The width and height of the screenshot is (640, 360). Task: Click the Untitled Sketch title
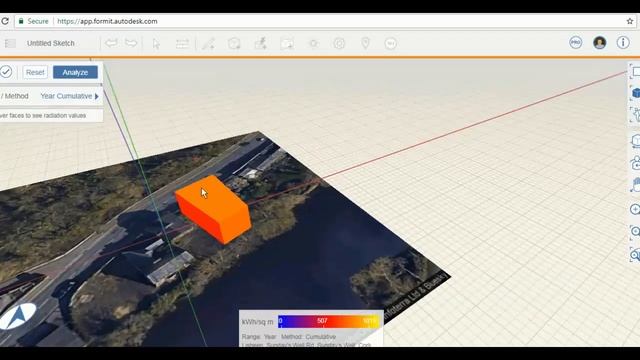(51, 43)
